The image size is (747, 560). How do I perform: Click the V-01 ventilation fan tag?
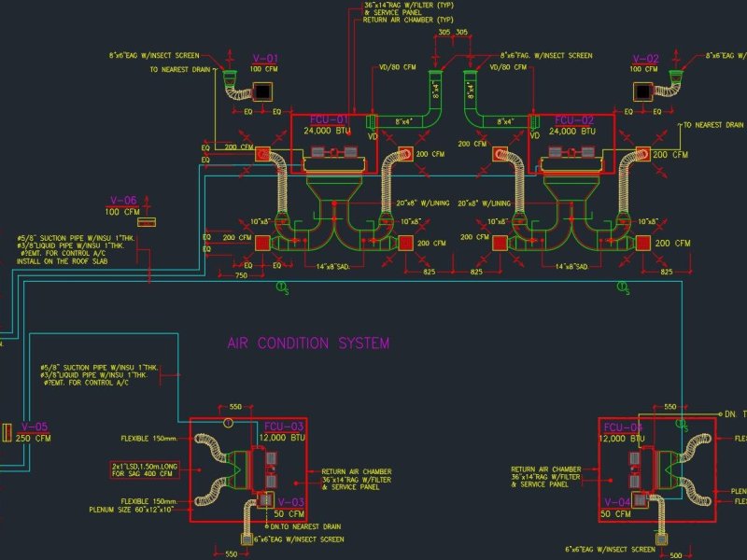(x=265, y=59)
